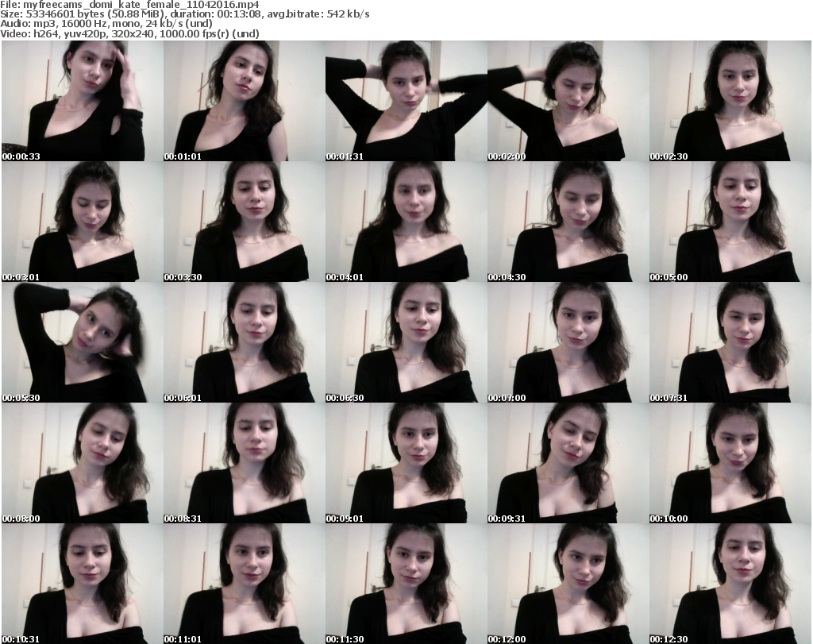The width and height of the screenshot is (813, 644).
Task: Pick the thumbnail at 00:06:30
Action: tap(406, 342)
